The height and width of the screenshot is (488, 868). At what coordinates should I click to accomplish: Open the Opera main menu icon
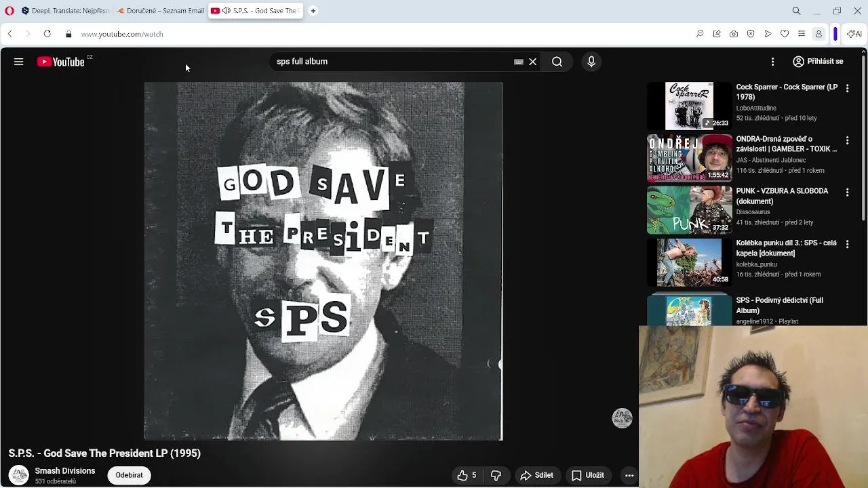pos(9,11)
